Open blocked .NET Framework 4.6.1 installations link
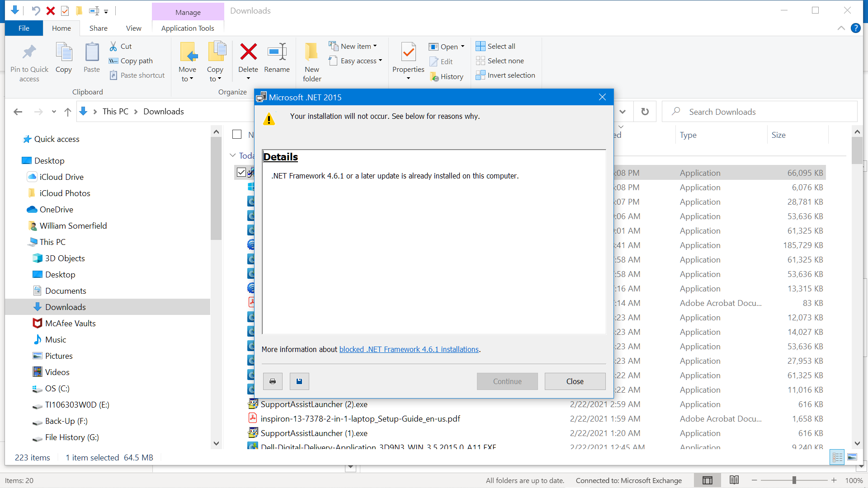 tap(409, 349)
